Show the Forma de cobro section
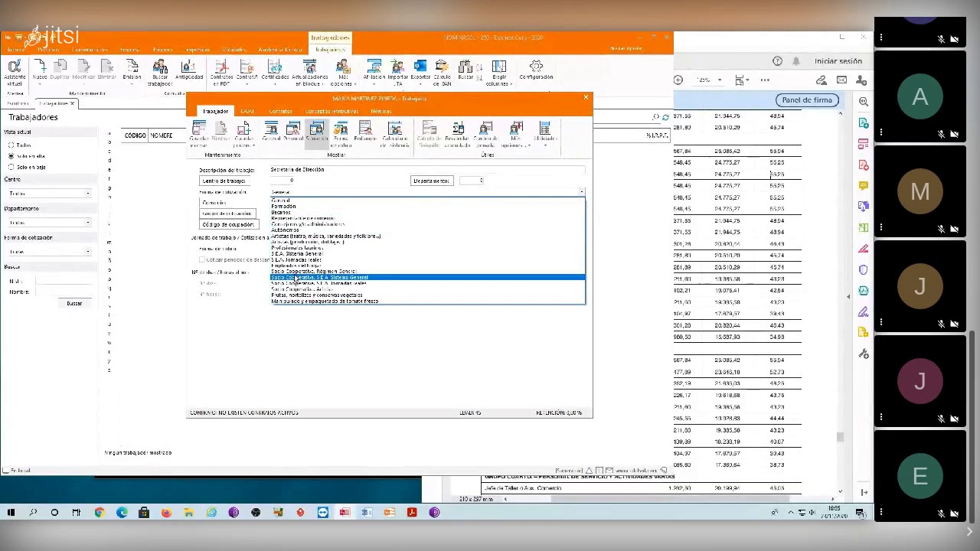This screenshot has height=551, width=980. pos(341,135)
